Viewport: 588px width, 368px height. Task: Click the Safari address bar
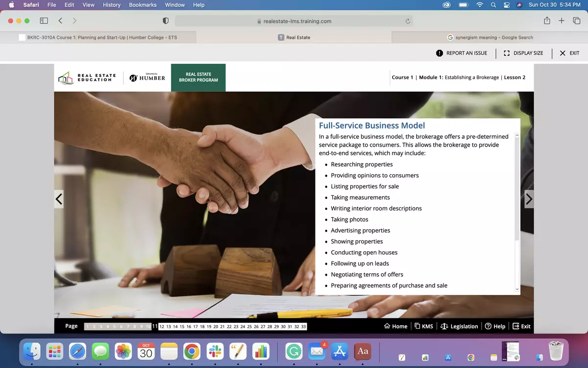point(294,21)
